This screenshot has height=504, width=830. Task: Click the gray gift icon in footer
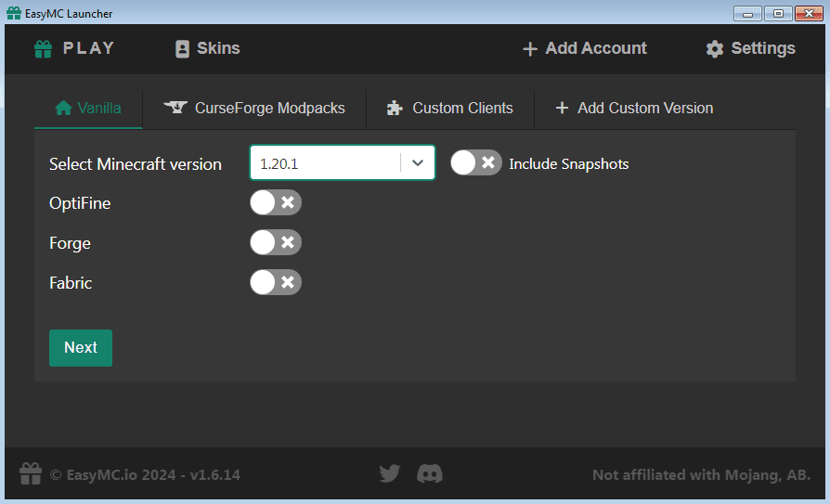[x=30, y=473]
